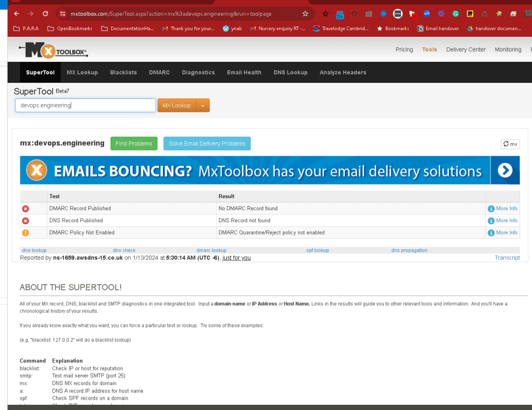Select the SuperTool tab
532x410 pixels.
pos(41,72)
